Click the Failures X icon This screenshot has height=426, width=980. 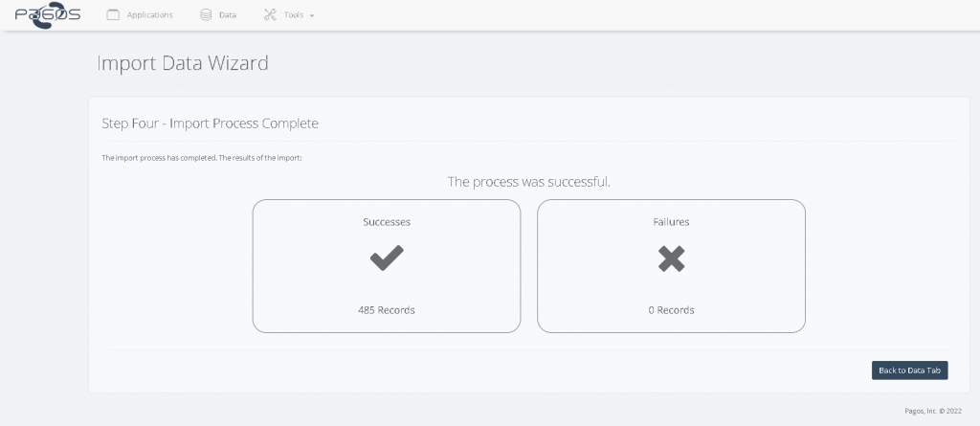[x=671, y=258]
